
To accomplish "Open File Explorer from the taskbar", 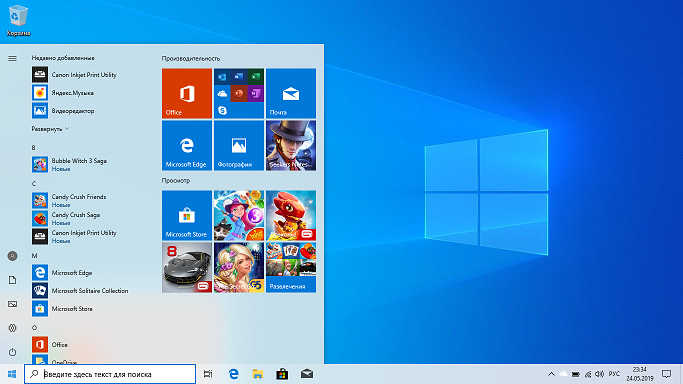I will pyautogui.click(x=258, y=374).
